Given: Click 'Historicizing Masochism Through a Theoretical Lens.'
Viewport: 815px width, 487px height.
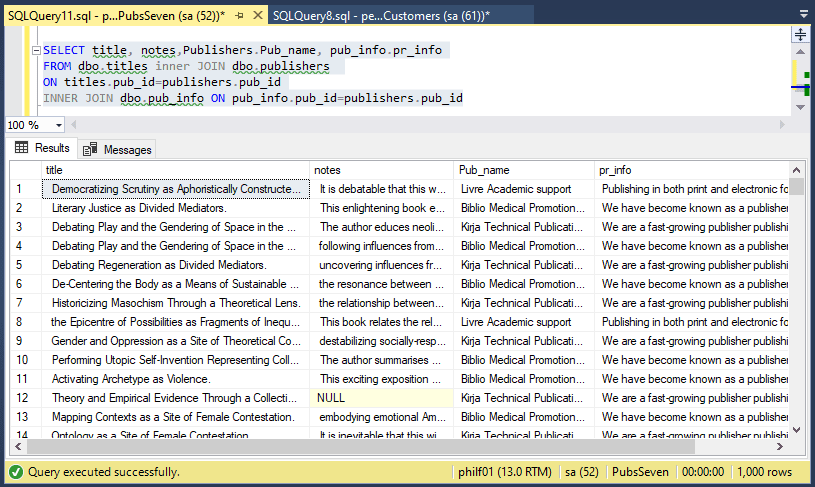Looking at the screenshot, I should pyautogui.click(x=176, y=303).
